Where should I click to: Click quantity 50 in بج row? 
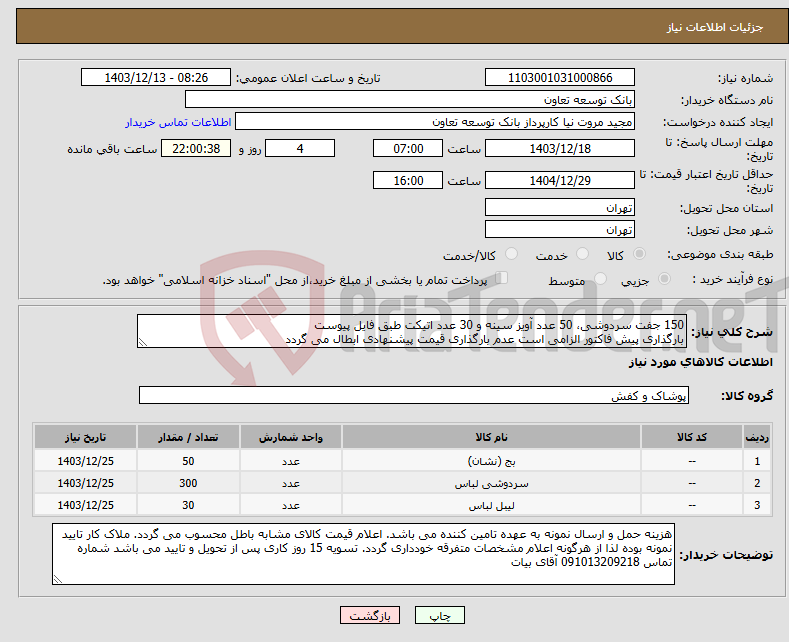pos(188,461)
